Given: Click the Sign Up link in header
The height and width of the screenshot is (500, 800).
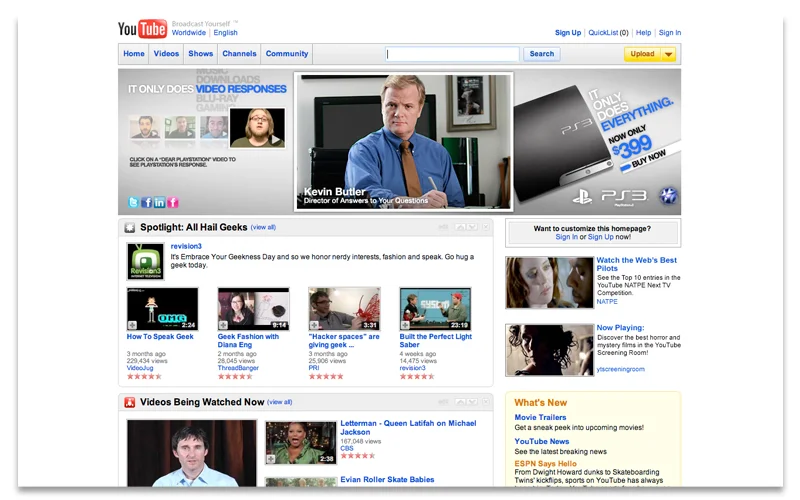Looking at the screenshot, I should point(568,33).
